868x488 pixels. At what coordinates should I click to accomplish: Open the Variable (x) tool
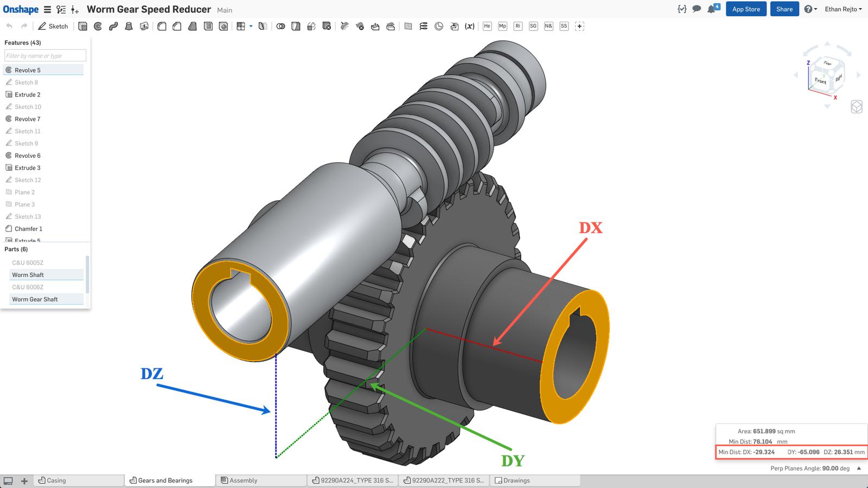(470, 26)
